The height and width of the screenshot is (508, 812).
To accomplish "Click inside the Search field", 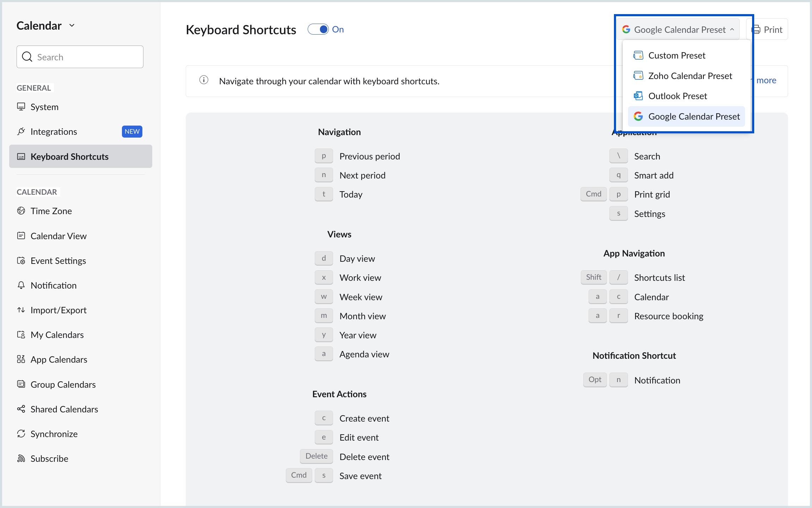I will tap(80, 56).
